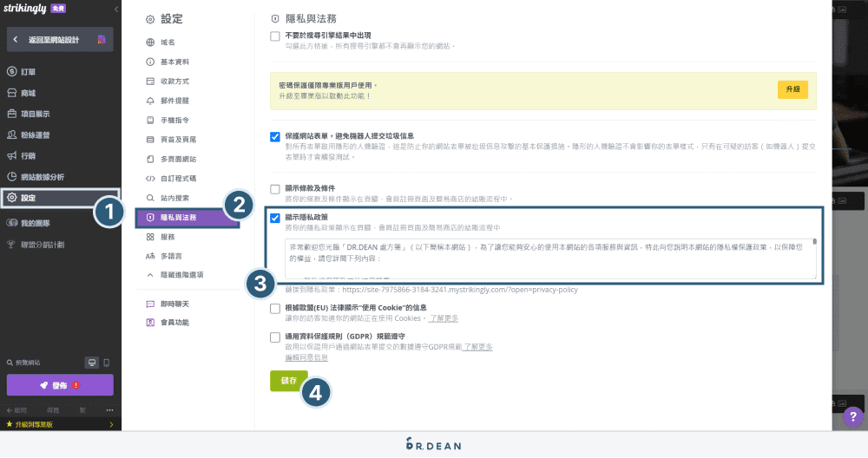This screenshot has height=458, width=868.
Task: Switch preview to desktop view icon
Action: [92, 363]
